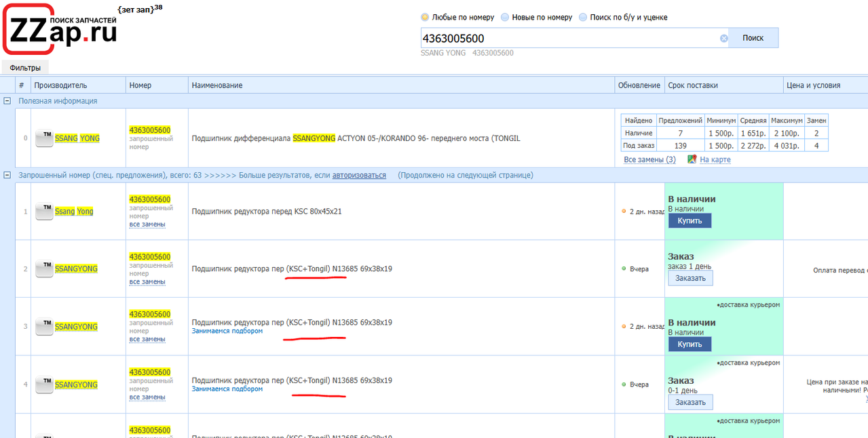Viewport: 868px width, 438px height.
Task: Click 'Купить' button in row 1
Action: (690, 220)
